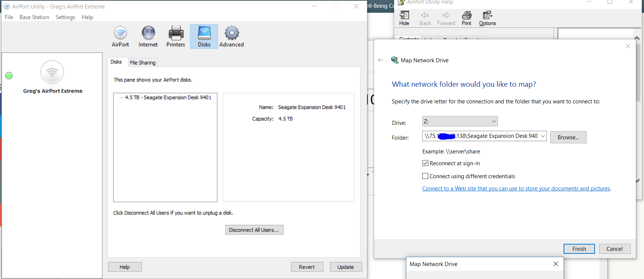Click the green status indicator light

(9, 76)
